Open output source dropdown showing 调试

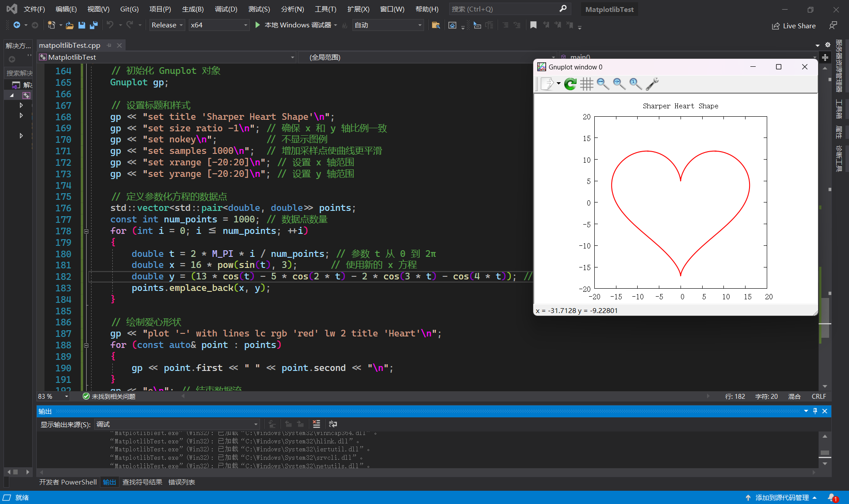tap(177, 424)
